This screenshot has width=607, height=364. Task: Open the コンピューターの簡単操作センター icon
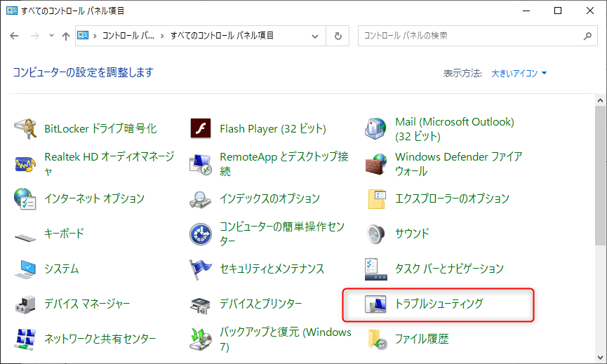coord(201,234)
